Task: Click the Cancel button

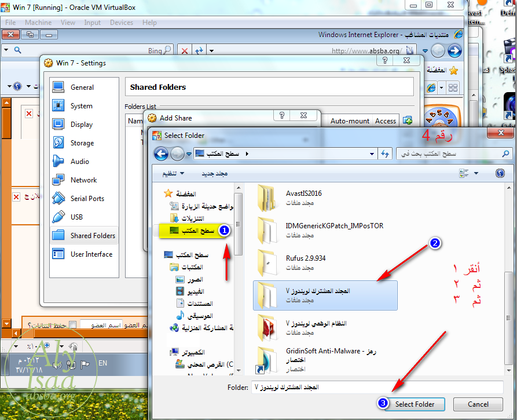Action: click(x=478, y=404)
